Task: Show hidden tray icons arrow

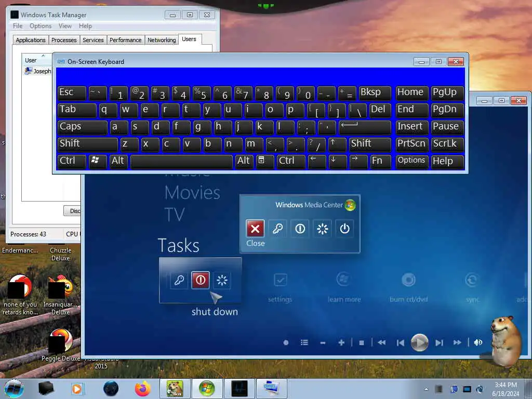Action: [426, 389]
